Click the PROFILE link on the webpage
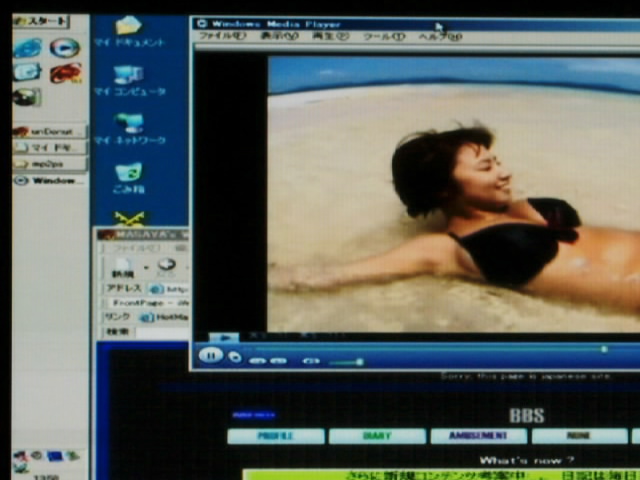This screenshot has height=480, width=640. tap(275, 436)
